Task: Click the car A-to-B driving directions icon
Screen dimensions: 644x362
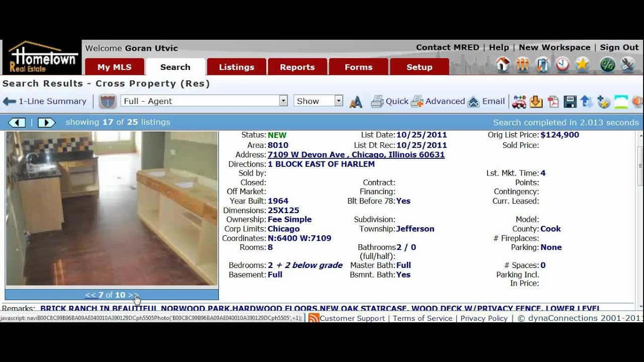Action: (x=519, y=102)
